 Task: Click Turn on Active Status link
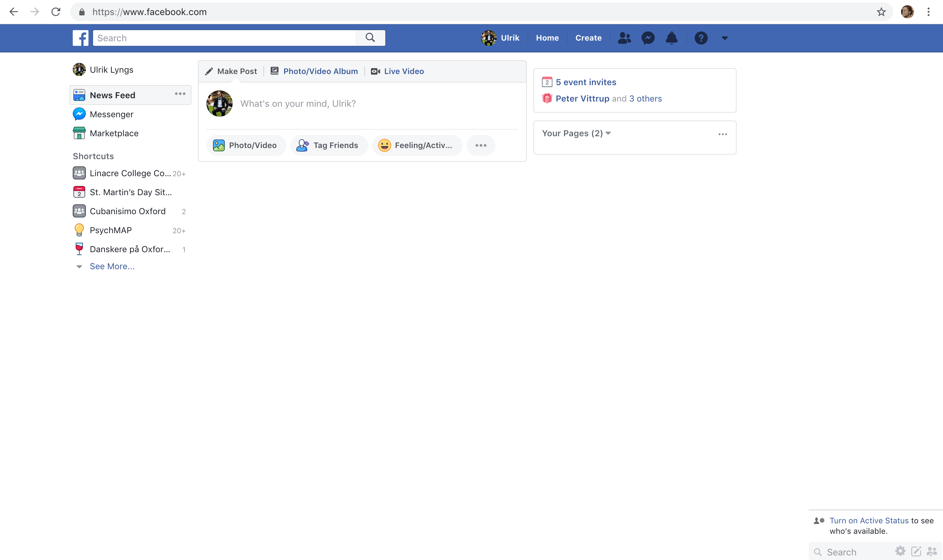(x=869, y=520)
